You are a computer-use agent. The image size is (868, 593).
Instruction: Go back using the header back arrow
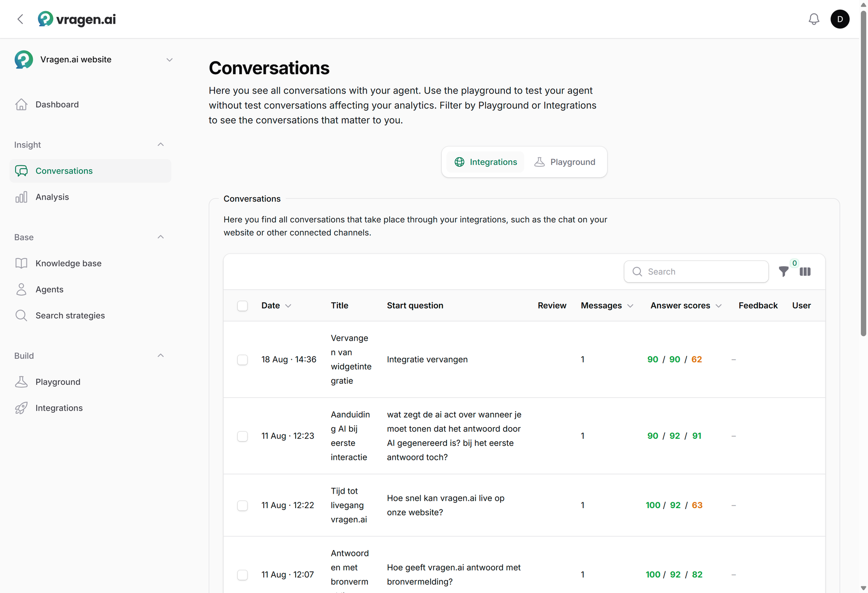click(20, 19)
